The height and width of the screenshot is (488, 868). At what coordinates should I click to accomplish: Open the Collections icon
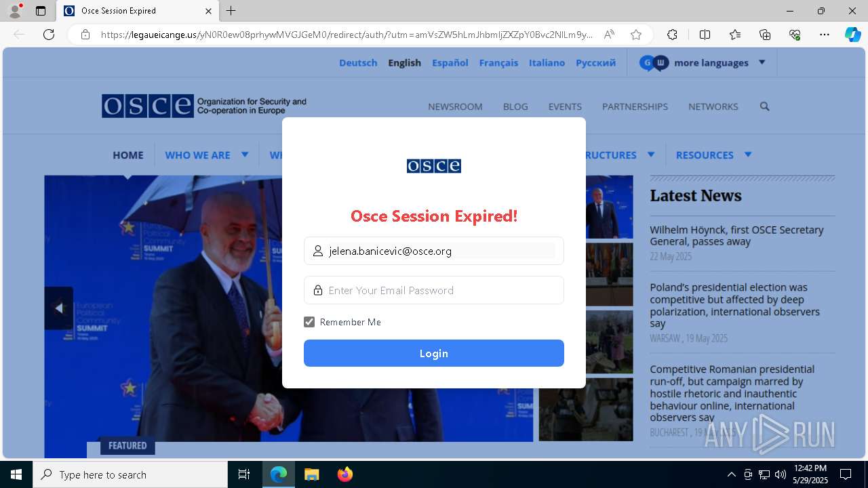(765, 35)
